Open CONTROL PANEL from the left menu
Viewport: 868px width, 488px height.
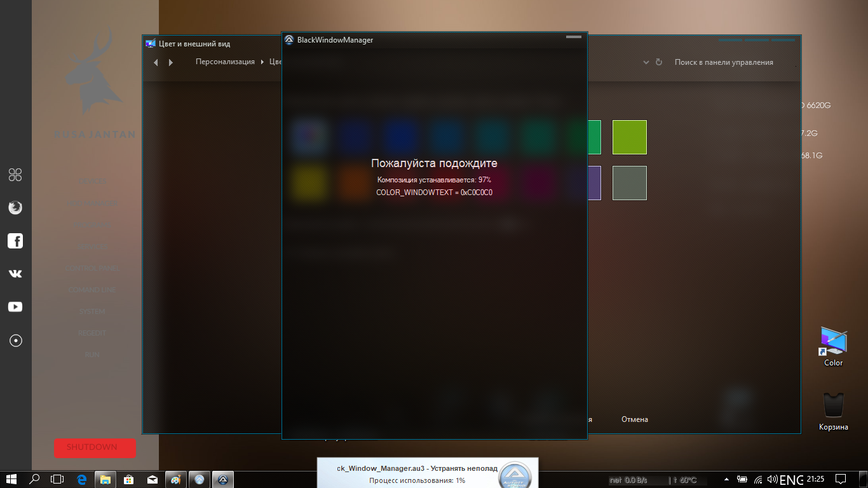[92, 268]
